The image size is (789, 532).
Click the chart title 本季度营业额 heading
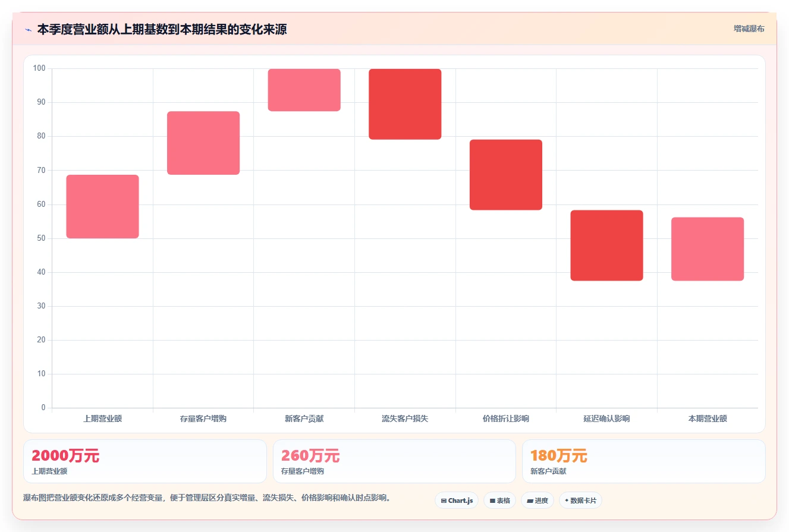[x=162, y=29]
